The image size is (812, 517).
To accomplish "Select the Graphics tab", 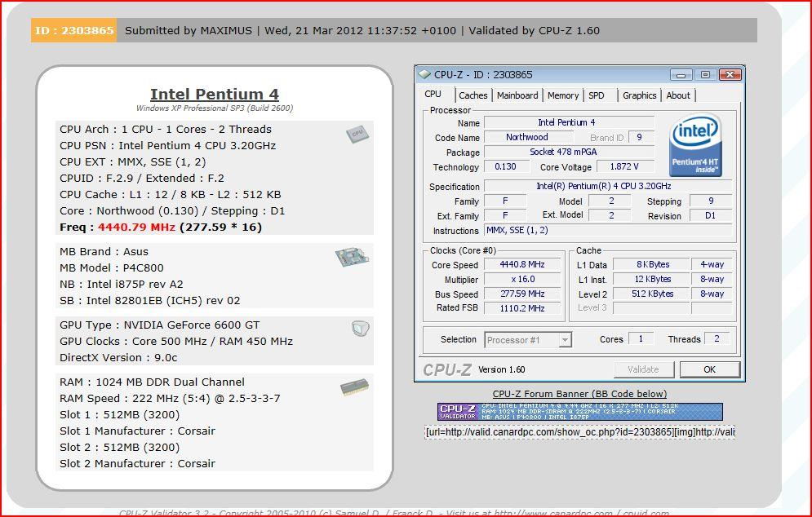I will tap(640, 95).
